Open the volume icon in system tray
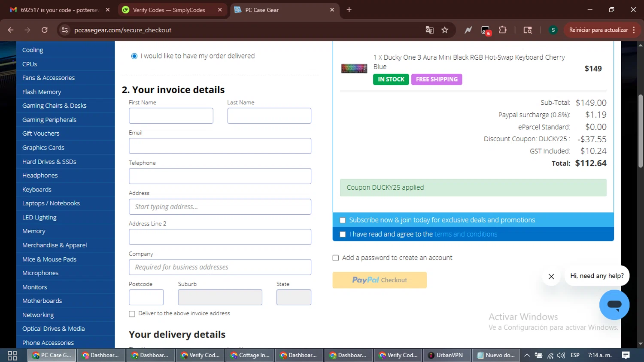This screenshot has width=644, height=362. coord(561,355)
